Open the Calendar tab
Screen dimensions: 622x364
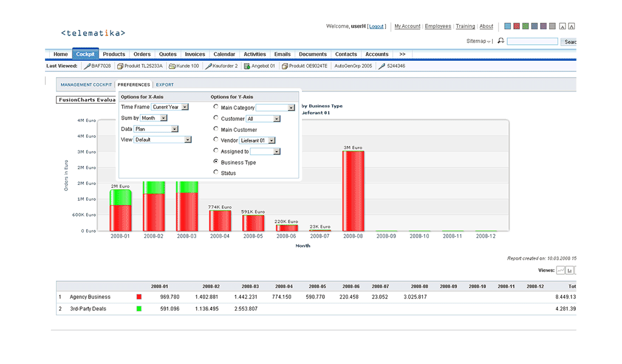pos(224,54)
